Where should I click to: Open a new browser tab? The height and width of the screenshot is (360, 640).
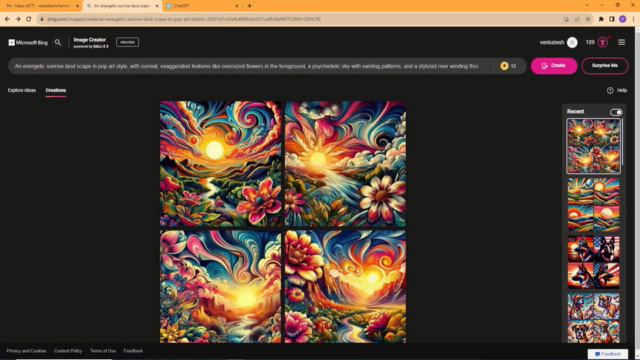(249, 6)
